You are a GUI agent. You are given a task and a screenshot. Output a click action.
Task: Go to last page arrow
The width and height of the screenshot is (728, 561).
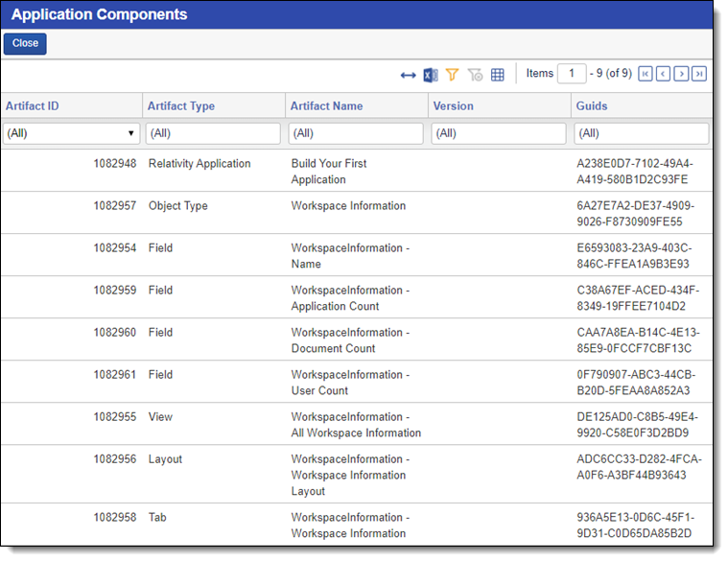pos(699,74)
